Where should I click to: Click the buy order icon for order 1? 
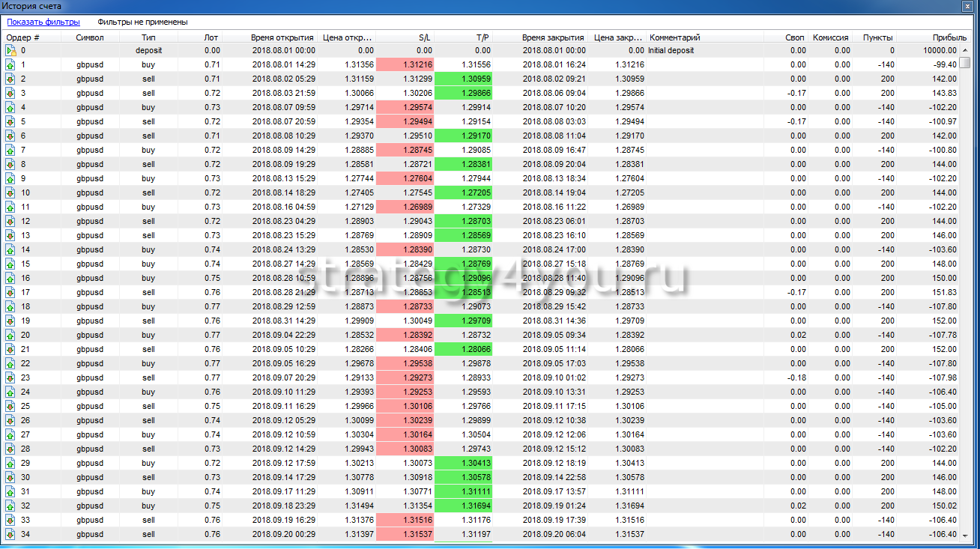(10, 65)
